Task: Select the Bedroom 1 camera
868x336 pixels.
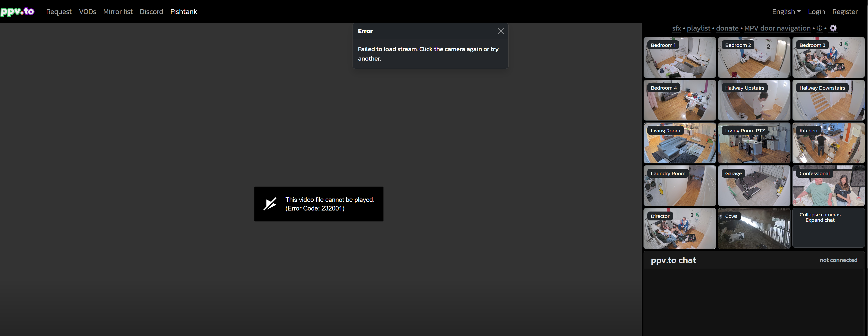Action: tap(679, 58)
